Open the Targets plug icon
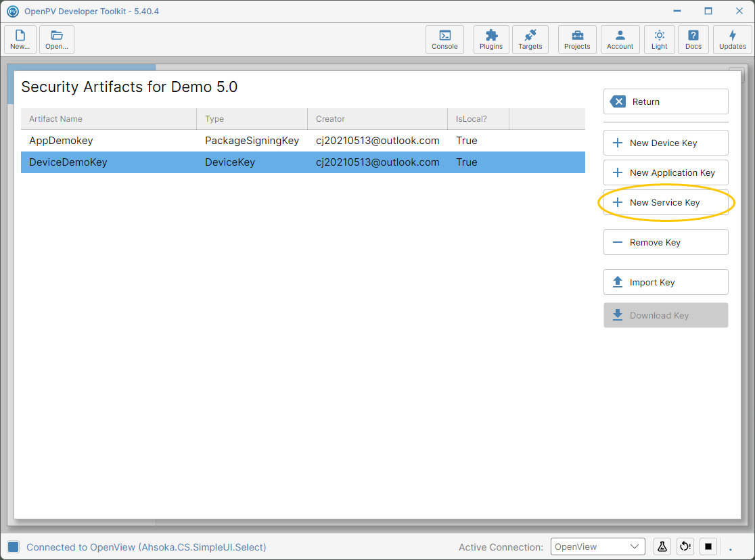 (x=530, y=39)
